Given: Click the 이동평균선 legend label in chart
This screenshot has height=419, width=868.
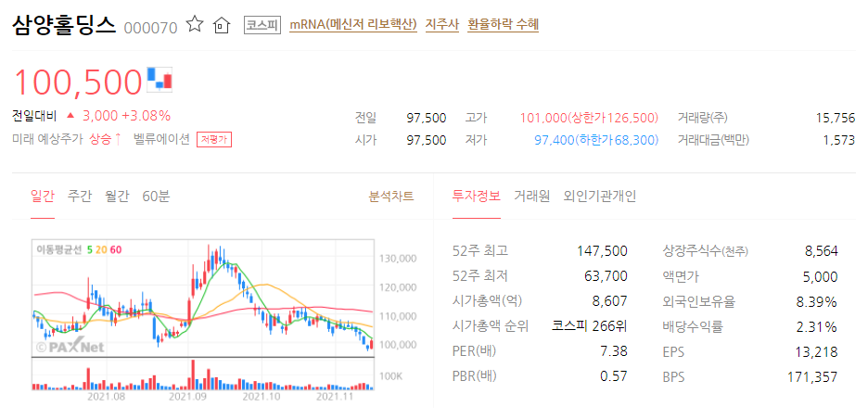Looking at the screenshot, I should point(58,249).
